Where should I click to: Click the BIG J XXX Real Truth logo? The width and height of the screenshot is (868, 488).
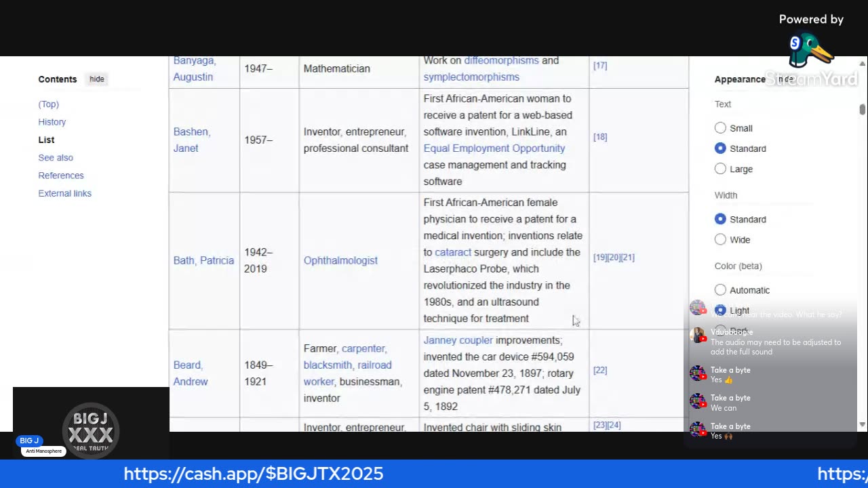click(91, 431)
